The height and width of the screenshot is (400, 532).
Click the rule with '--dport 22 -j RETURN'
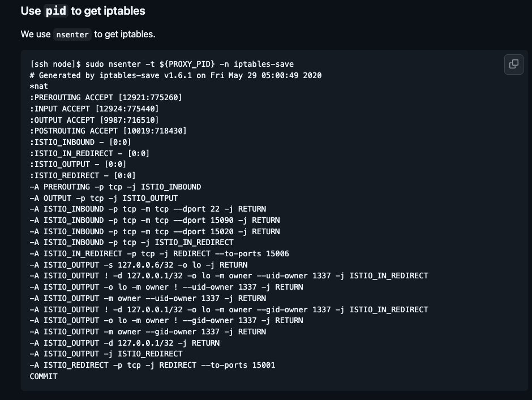click(148, 209)
